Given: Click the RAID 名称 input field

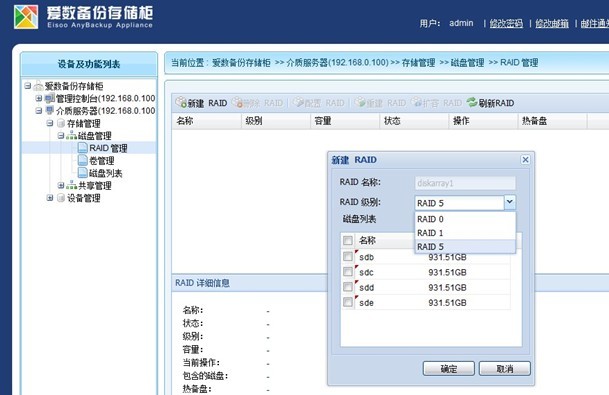Looking at the screenshot, I should [465, 183].
